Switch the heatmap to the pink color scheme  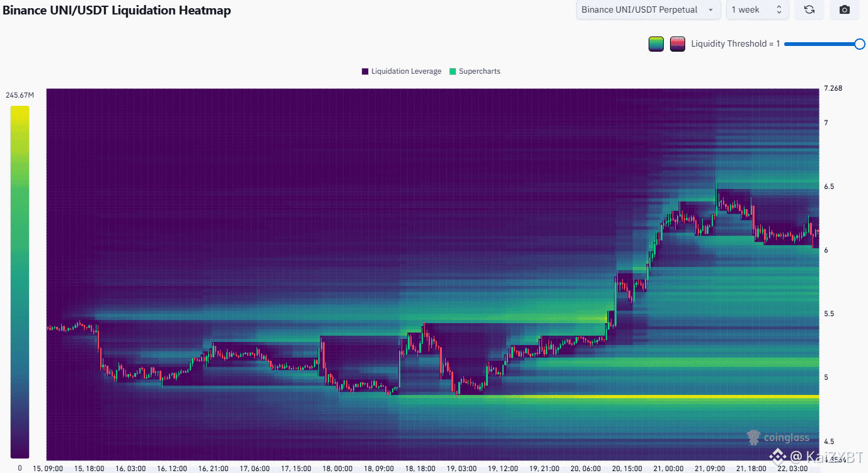(677, 43)
